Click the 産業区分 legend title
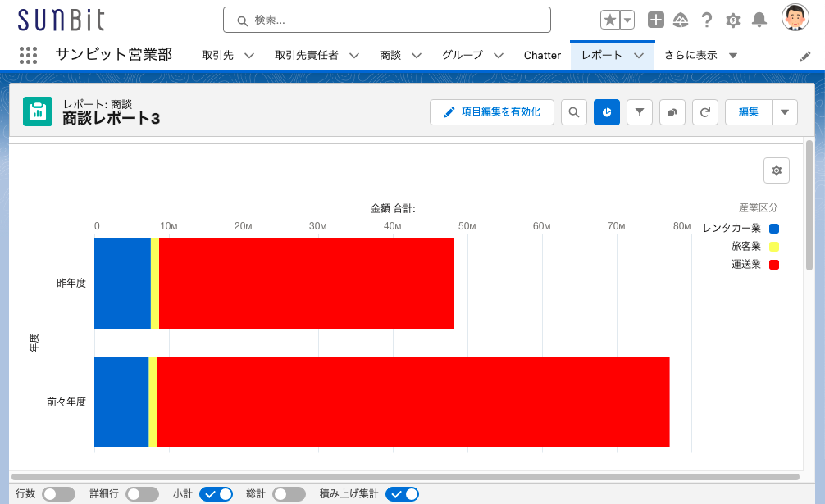825x504 pixels. pyautogui.click(x=759, y=207)
